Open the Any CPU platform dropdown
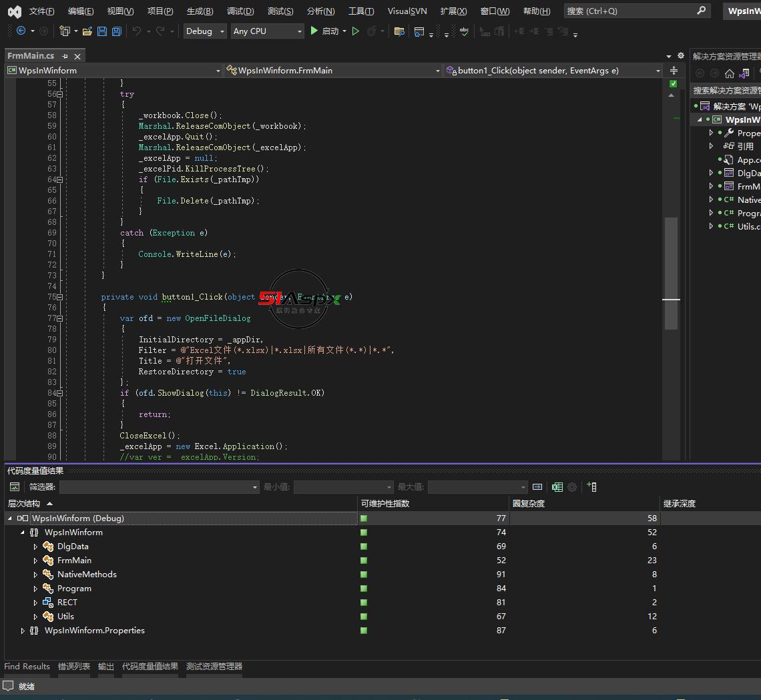This screenshot has height=700, width=761. (x=268, y=31)
